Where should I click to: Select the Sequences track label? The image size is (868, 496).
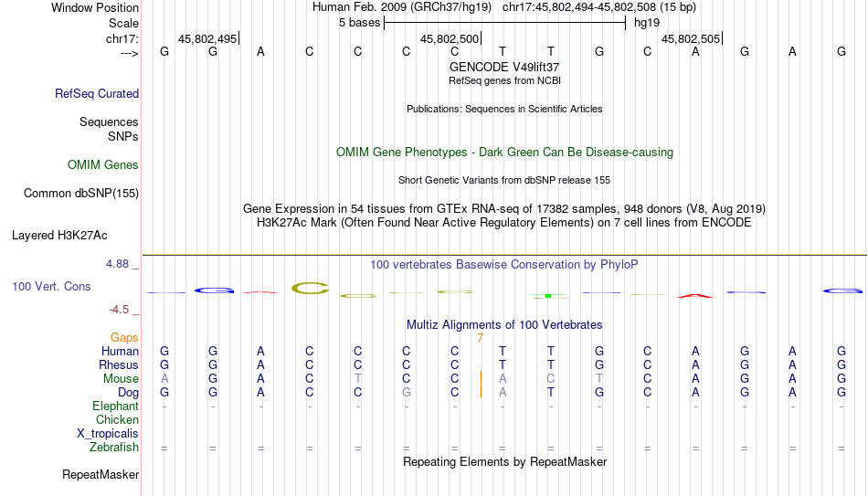point(109,121)
